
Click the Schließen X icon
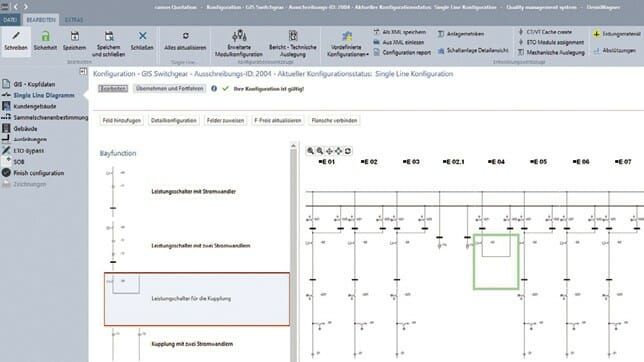(x=142, y=42)
